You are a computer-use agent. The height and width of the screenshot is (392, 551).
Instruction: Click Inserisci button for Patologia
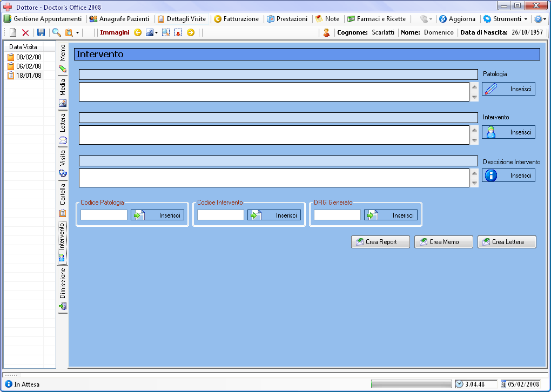(x=508, y=89)
